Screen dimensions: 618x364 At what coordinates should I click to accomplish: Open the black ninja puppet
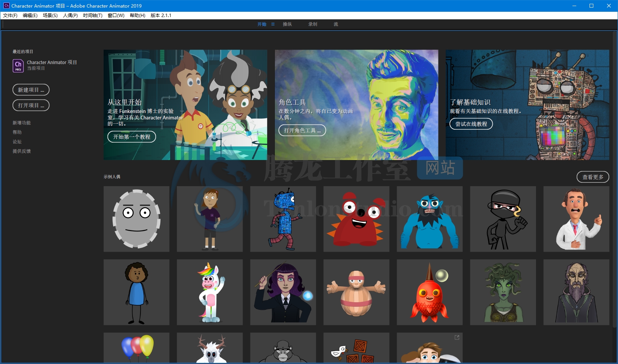point(503,219)
